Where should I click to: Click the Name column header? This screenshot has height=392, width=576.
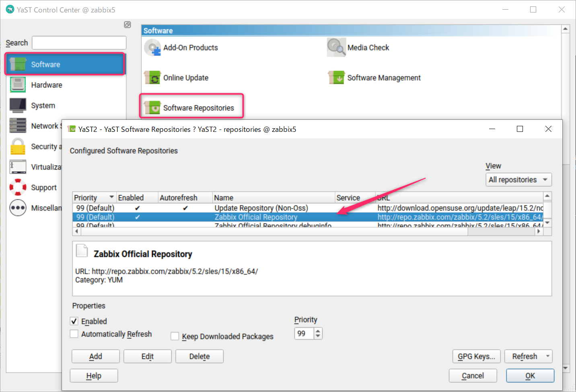pos(274,197)
